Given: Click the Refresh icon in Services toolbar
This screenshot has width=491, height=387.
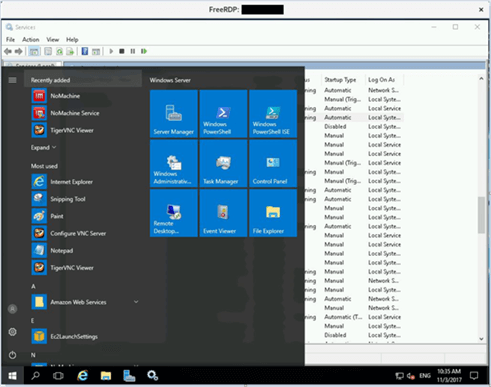Looking at the screenshot, I should (x=59, y=51).
